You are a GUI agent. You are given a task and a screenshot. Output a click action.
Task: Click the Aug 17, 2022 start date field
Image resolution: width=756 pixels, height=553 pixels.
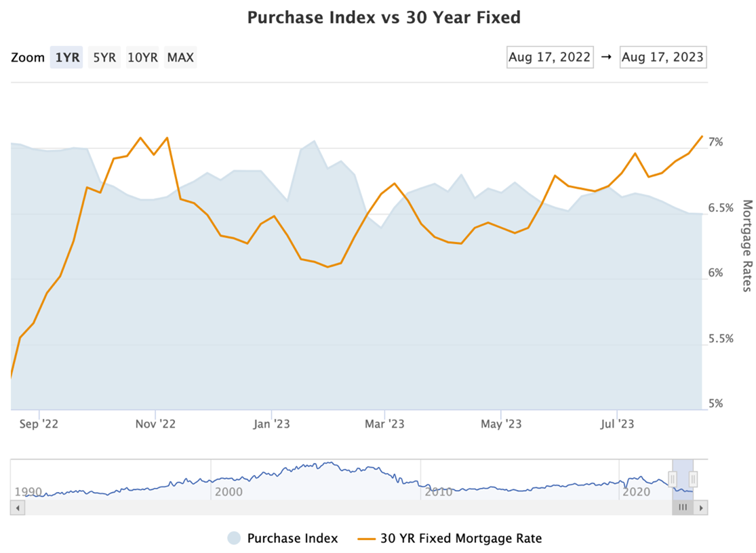pos(549,57)
